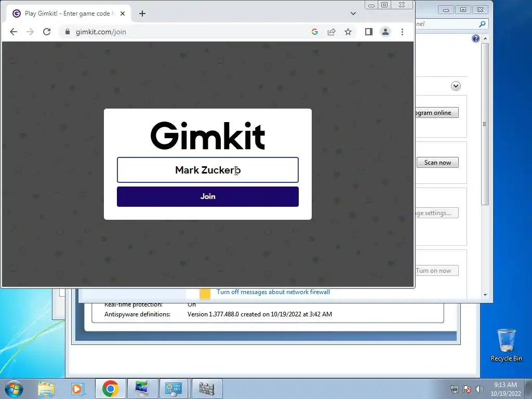View site info via the lock icon
This screenshot has height=399, width=532.
68,32
